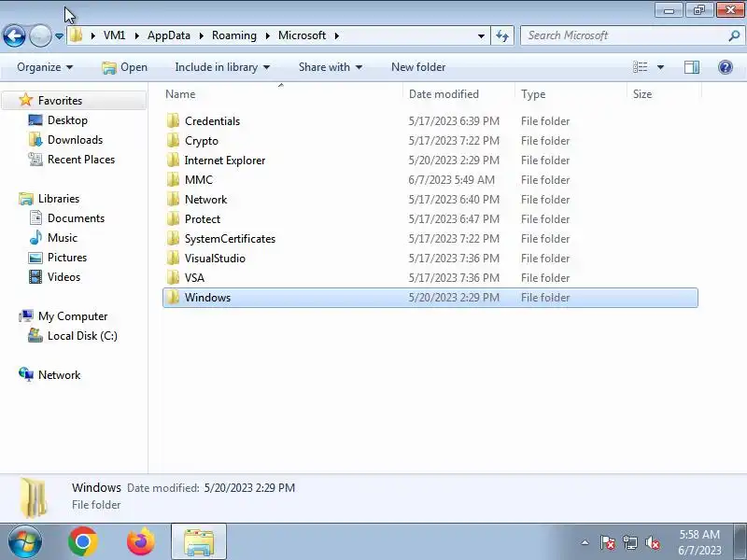
Task: Select the SystemCertificates folder icon
Action: point(174,238)
